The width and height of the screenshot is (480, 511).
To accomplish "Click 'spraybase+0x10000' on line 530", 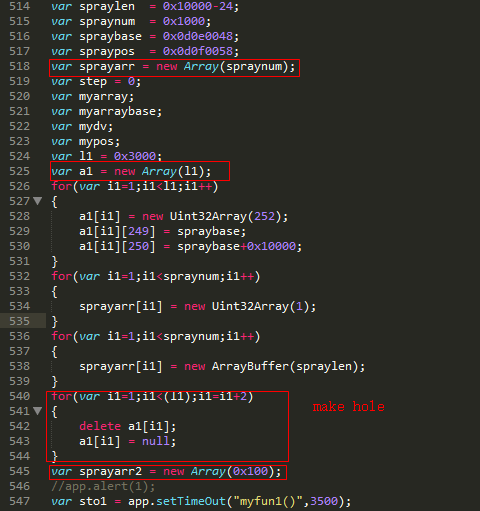I will (x=236, y=246).
